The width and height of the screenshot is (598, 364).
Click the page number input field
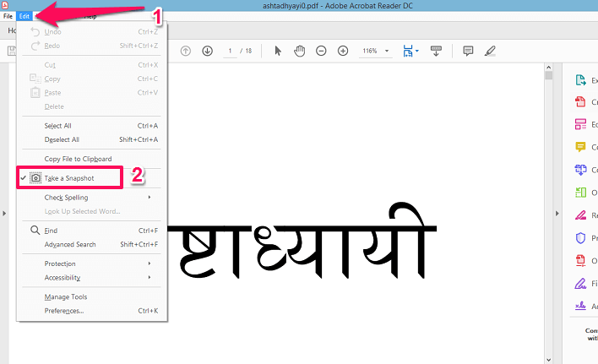[x=230, y=51]
